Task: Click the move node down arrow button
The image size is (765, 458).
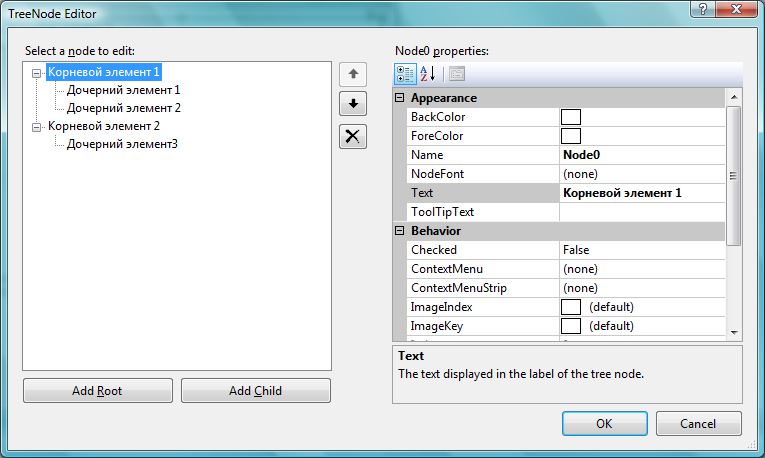Action: (x=353, y=105)
